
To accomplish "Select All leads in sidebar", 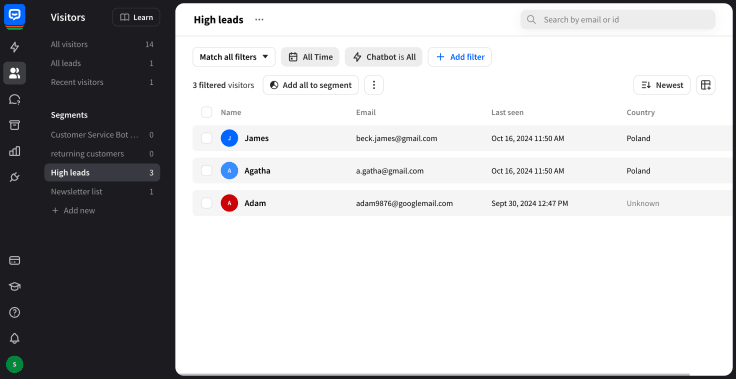I will point(102,63).
